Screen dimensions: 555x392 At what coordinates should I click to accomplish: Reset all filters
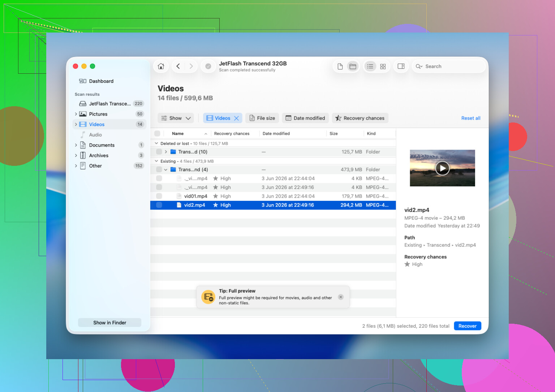[471, 118]
